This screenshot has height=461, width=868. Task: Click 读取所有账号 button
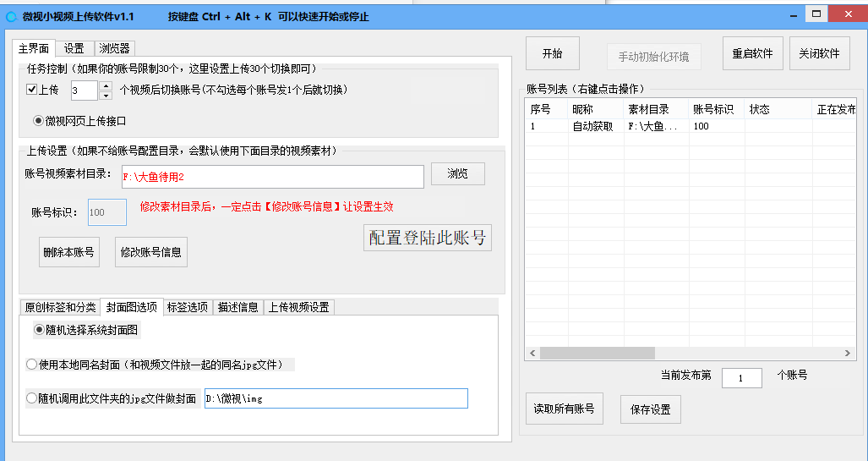point(564,409)
